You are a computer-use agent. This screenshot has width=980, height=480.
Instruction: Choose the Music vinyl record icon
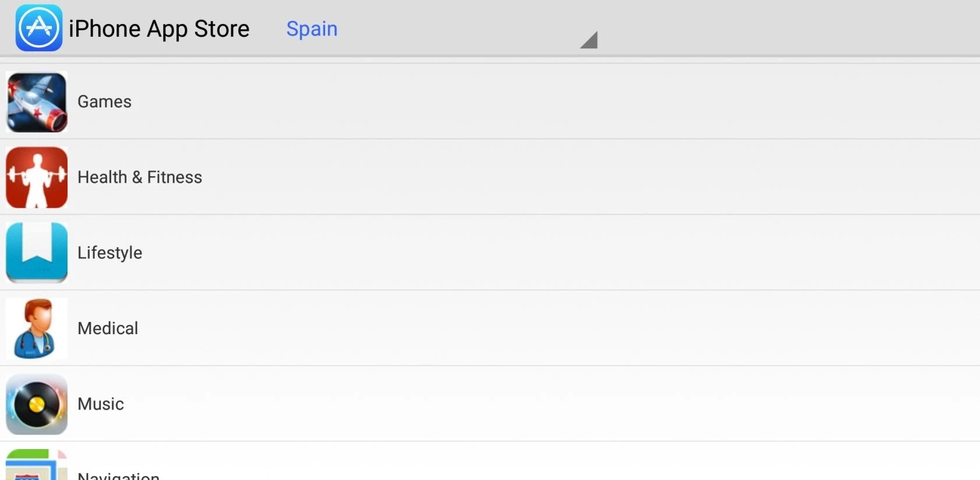click(37, 404)
